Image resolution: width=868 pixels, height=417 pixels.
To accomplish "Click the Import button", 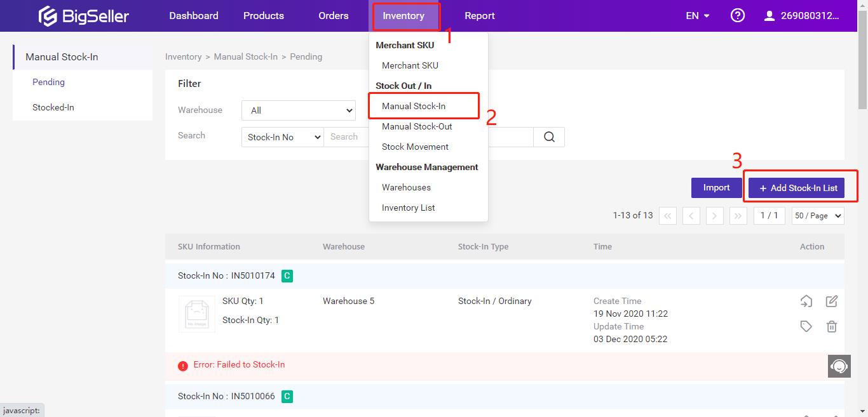I will tap(717, 188).
